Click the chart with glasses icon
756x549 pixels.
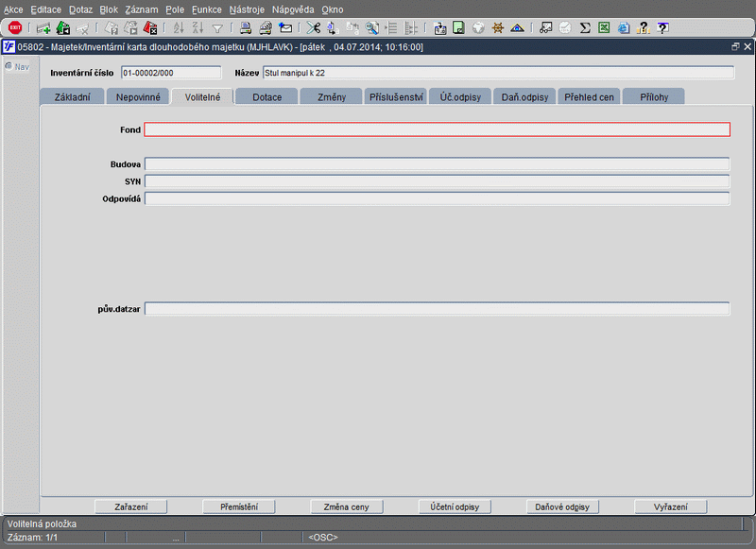(545, 28)
